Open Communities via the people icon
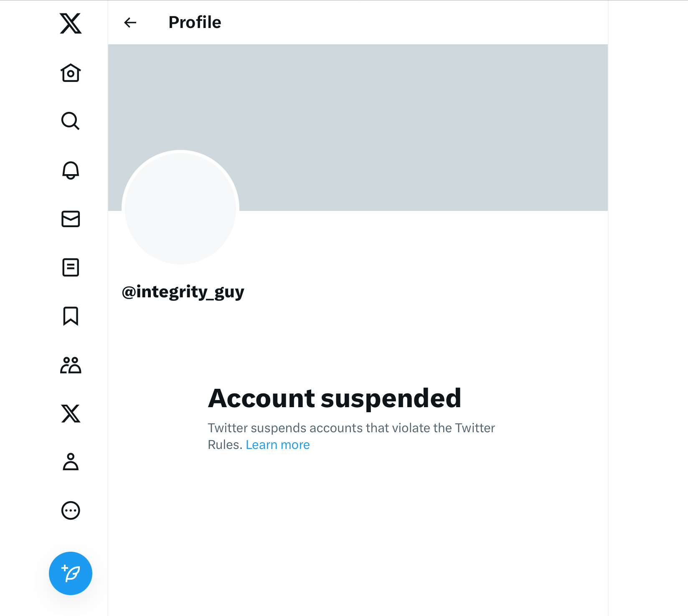The width and height of the screenshot is (688, 616). tap(71, 365)
